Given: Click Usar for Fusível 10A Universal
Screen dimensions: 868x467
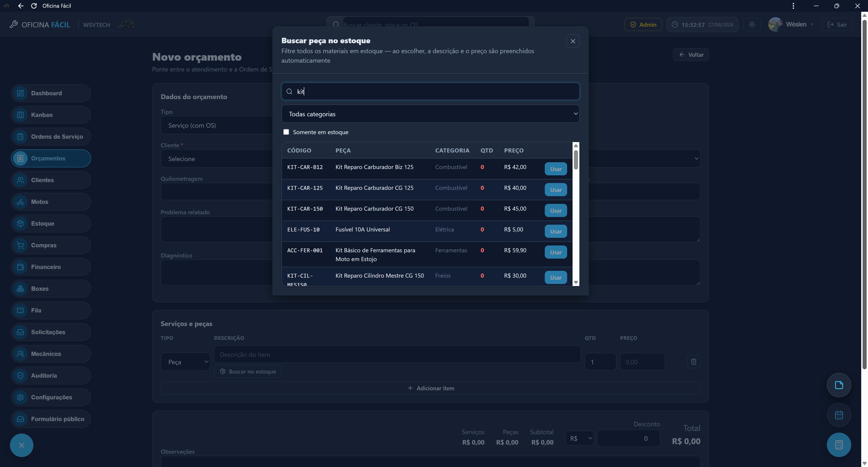Looking at the screenshot, I should click(x=556, y=231).
